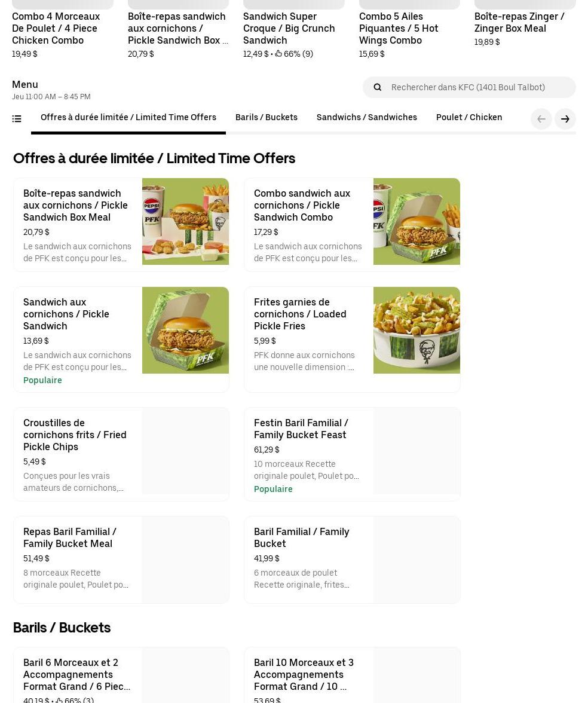Choose Baril Familial / Family Bucket
The height and width of the screenshot is (703, 588).
pos(353,560)
